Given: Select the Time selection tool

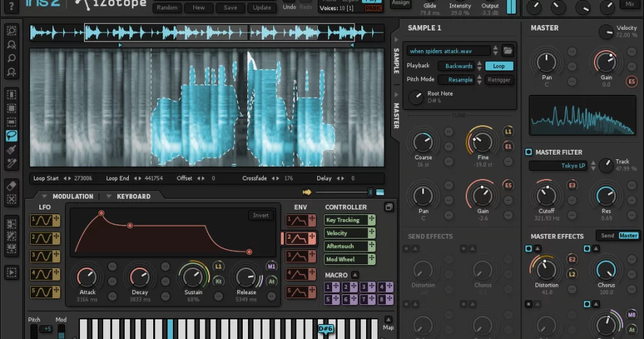Looking at the screenshot, I should click(x=12, y=94).
